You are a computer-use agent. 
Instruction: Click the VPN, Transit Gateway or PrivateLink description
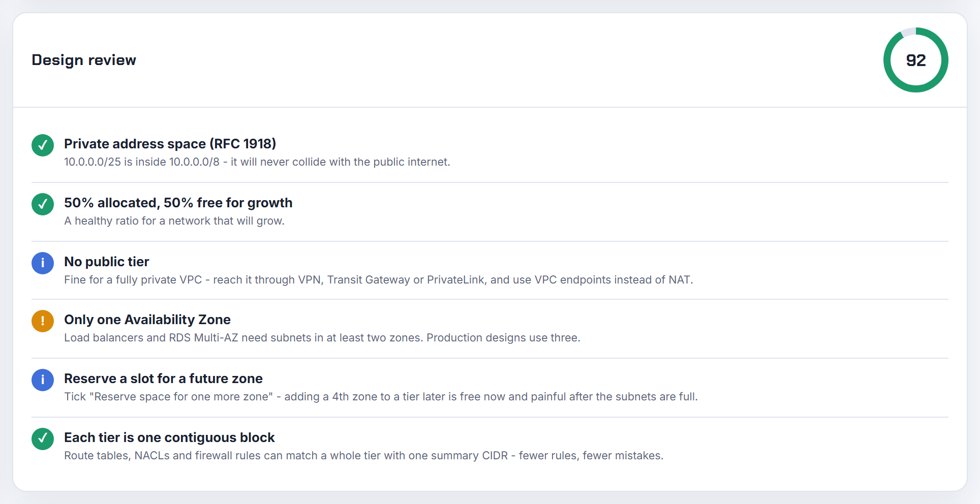tap(379, 280)
